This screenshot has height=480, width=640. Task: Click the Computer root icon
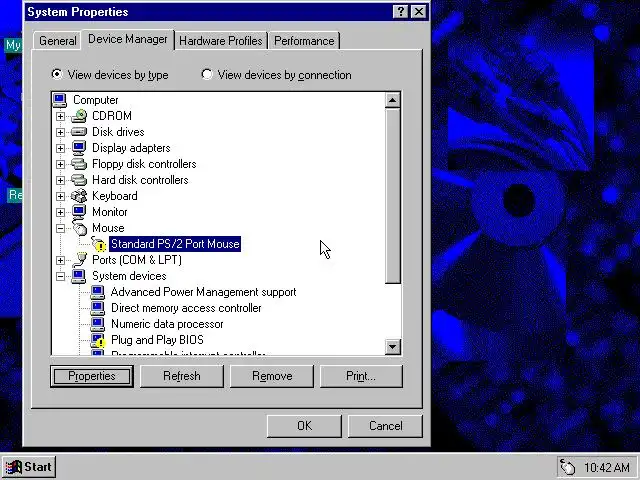pos(60,100)
